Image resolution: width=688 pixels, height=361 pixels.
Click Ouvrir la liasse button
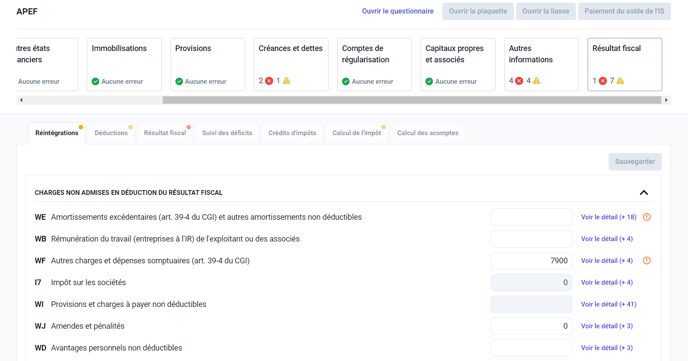(x=545, y=11)
